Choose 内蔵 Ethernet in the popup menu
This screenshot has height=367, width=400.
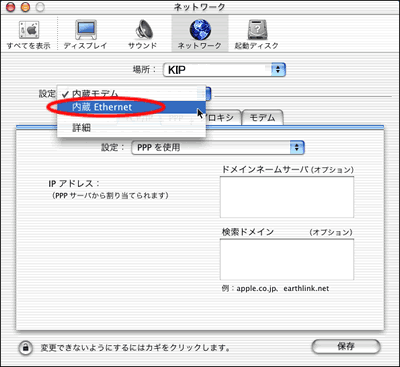pos(131,107)
